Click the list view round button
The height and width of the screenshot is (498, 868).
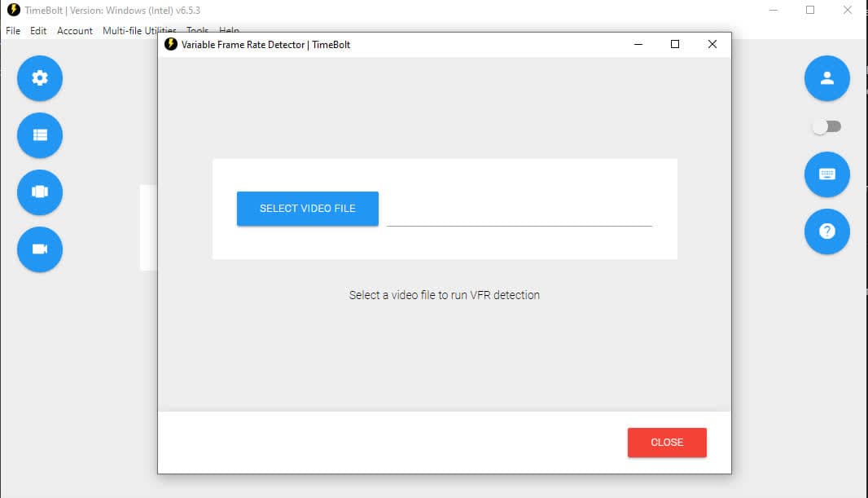pyautogui.click(x=40, y=135)
